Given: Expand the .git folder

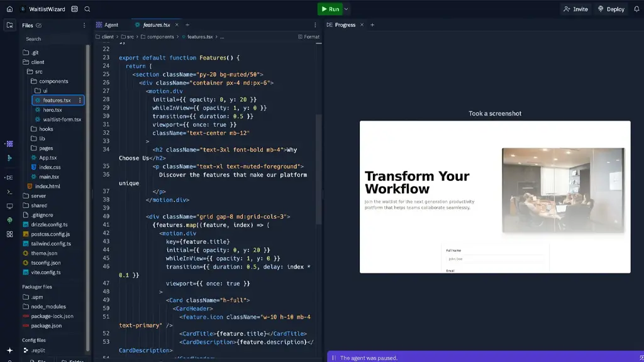Looking at the screenshot, I should (x=31, y=53).
